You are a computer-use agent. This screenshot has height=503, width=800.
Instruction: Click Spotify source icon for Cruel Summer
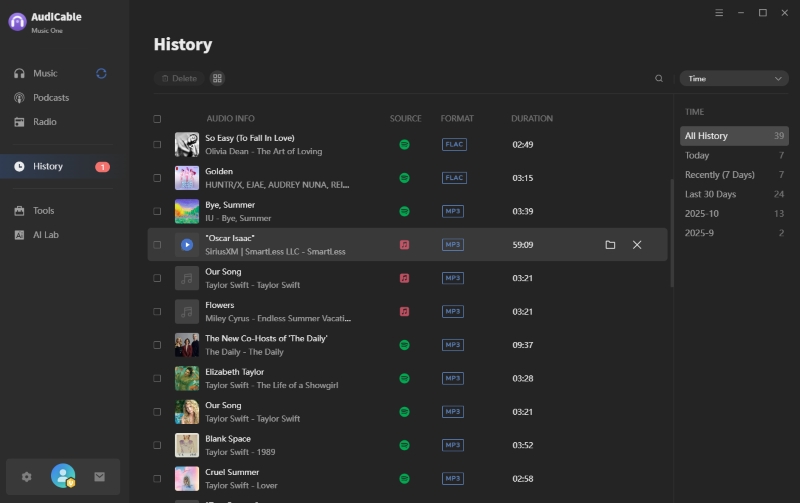coord(404,479)
